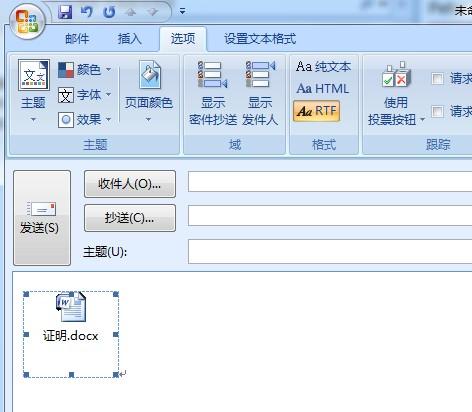This screenshot has width=472, height=412.
Task: Click the 使用投票按钮 icon
Action: [396, 75]
